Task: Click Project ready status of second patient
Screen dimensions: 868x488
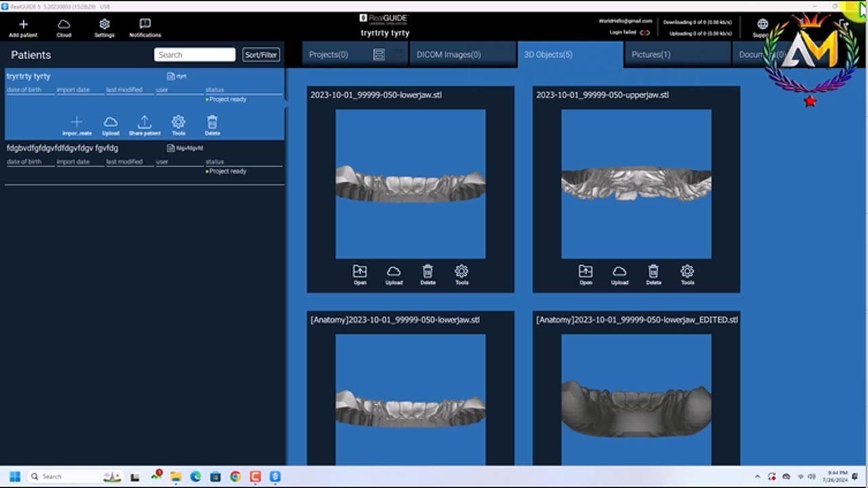Action: click(x=226, y=171)
